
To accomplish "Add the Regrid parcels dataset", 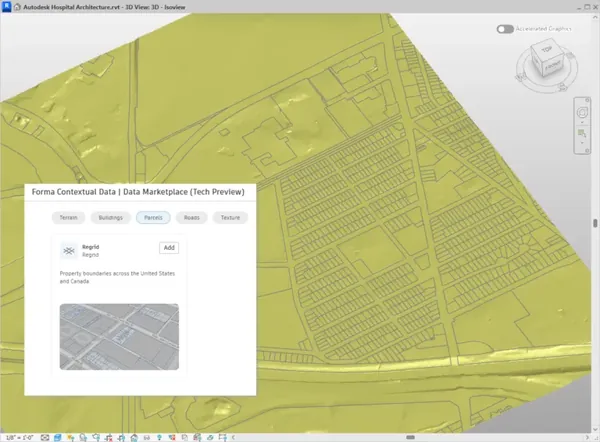I will pos(169,248).
